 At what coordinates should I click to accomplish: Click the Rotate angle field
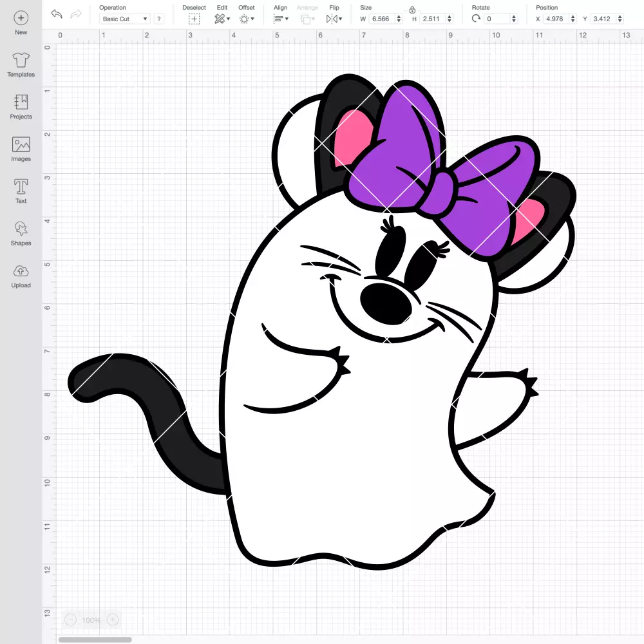coord(497,19)
